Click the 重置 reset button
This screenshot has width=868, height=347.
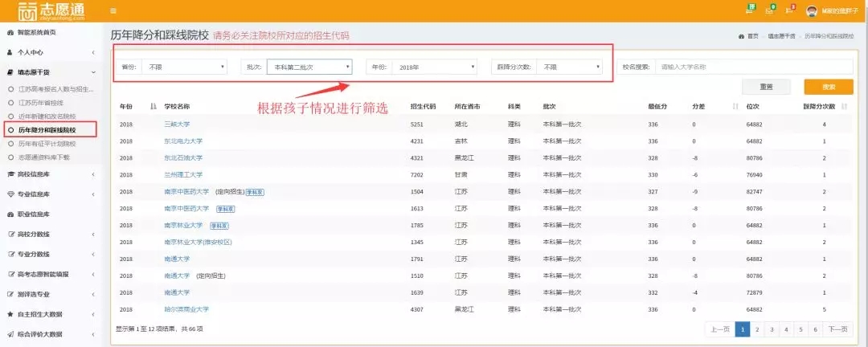(766, 87)
